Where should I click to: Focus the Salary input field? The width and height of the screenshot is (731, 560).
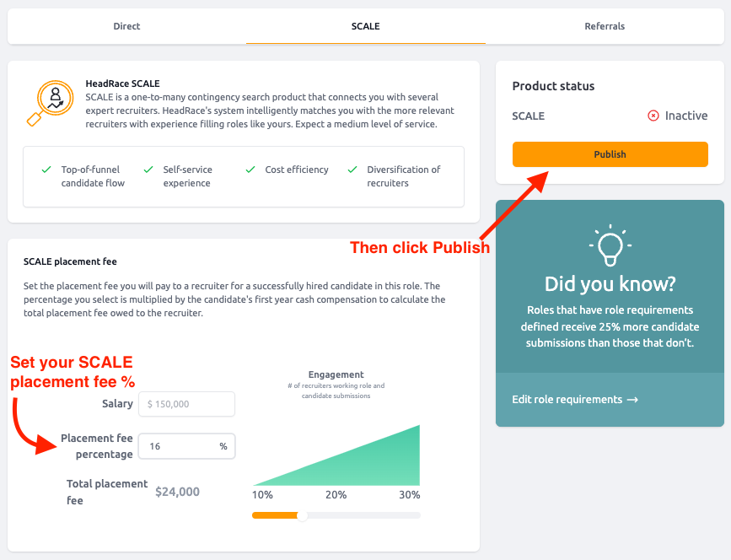click(186, 404)
